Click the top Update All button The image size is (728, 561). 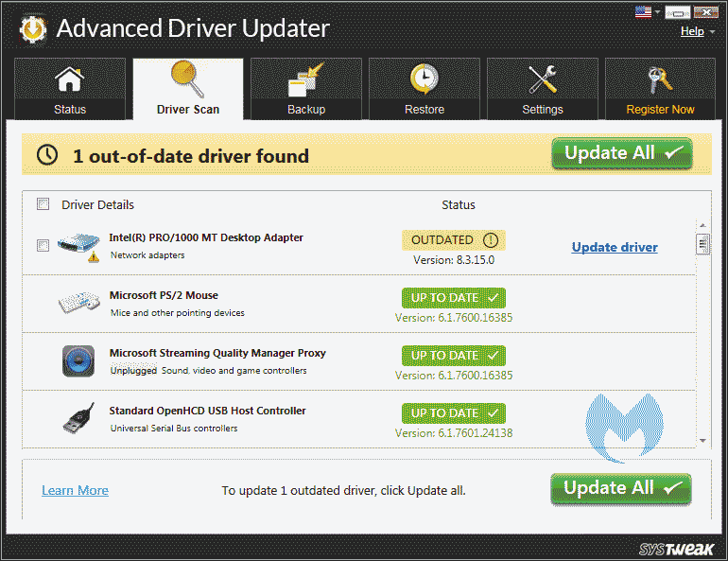(x=622, y=153)
